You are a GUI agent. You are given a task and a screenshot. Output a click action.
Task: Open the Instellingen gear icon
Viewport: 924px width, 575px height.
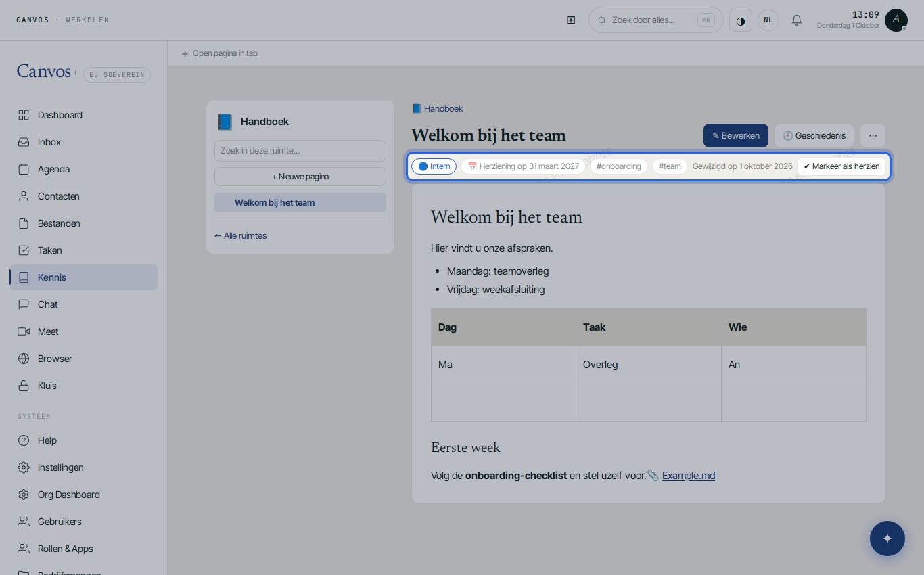24,467
